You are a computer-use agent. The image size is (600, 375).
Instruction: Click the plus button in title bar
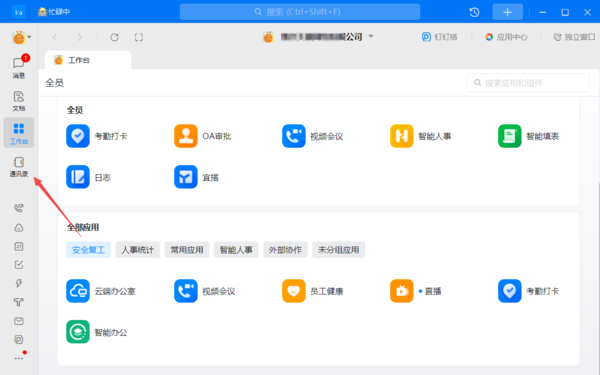tap(507, 12)
